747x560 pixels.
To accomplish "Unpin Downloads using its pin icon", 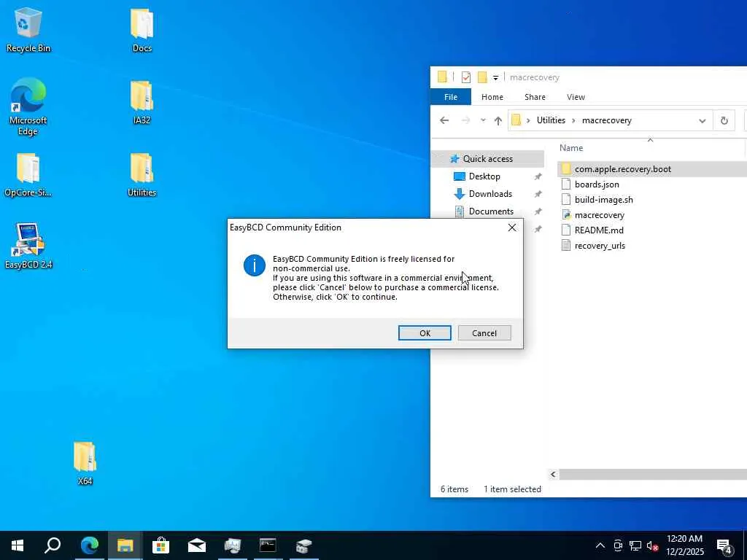I will tap(538, 194).
